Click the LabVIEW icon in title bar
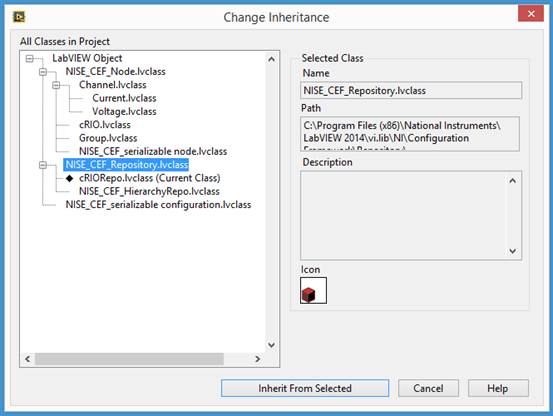Viewport: 553px width, 416px height. pyautogui.click(x=19, y=17)
